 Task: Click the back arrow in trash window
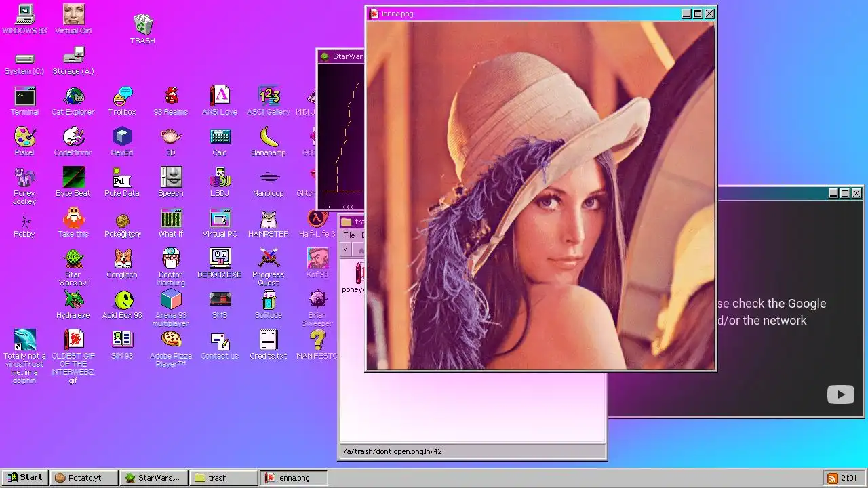click(x=346, y=250)
